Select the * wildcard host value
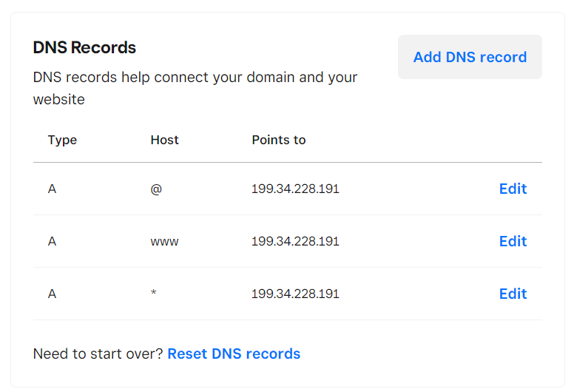Image resolution: width=574 pixels, height=392 pixels. tap(154, 294)
